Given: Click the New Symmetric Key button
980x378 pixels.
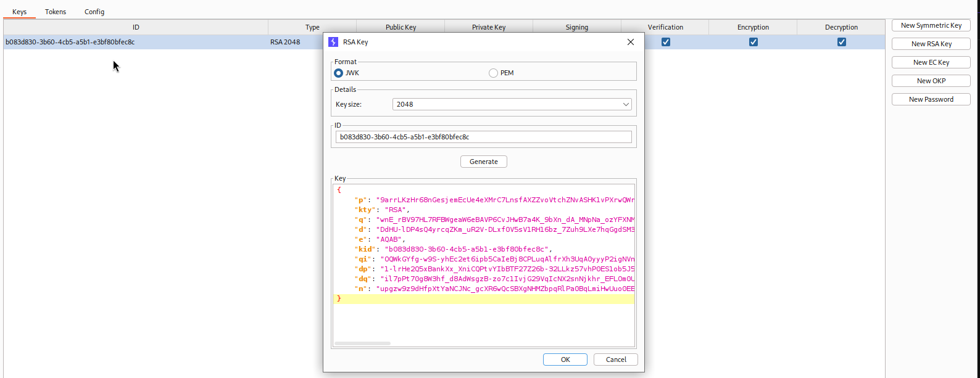Looking at the screenshot, I should point(931,25).
